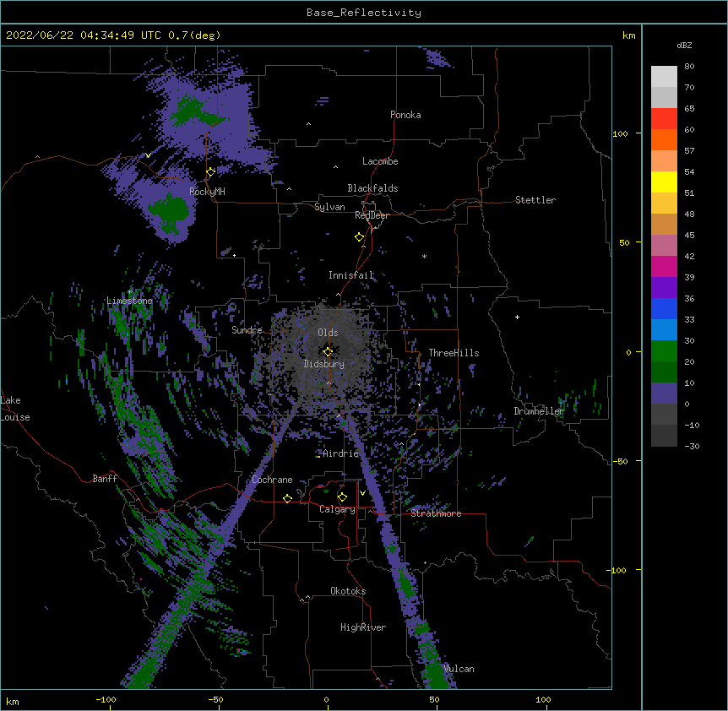Viewport: 728px width, 711px height.
Task: Click the Olds city label
Action: click(x=328, y=333)
